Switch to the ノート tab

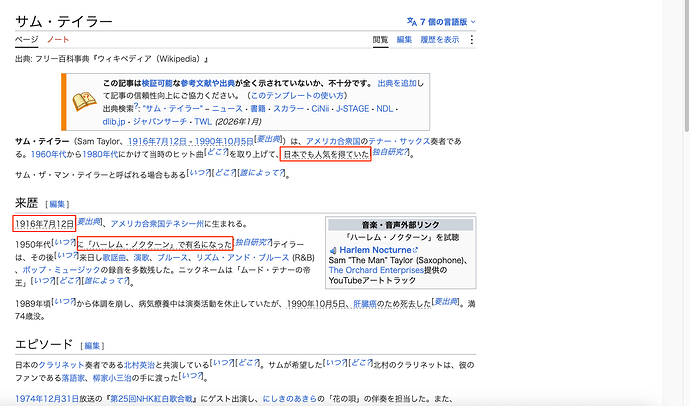[x=58, y=39]
